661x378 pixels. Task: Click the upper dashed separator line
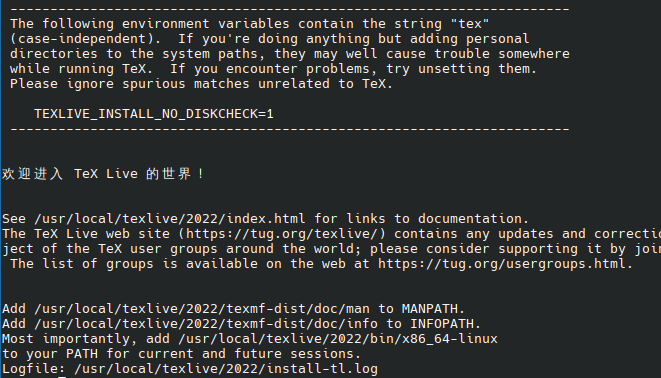click(x=290, y=9)
